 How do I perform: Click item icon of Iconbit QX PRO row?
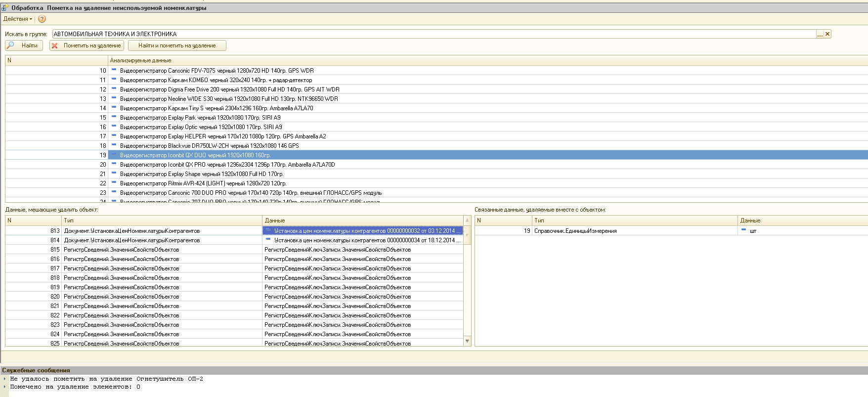[114, 164]
